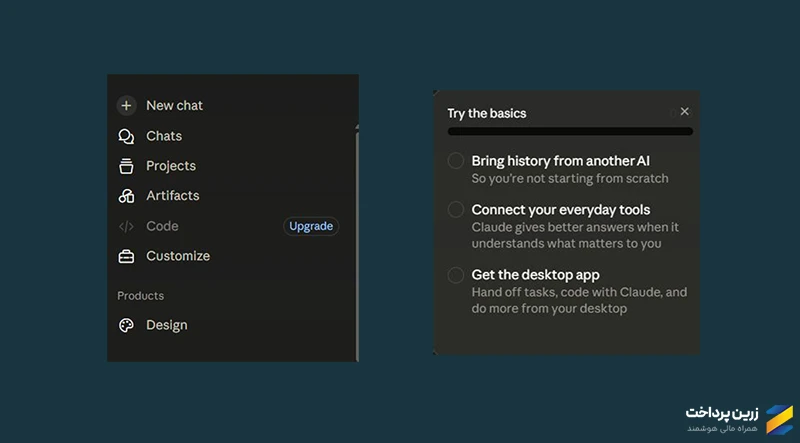Click the Design palette icon
Screen dimensions: 800x443
coord(126,325)
